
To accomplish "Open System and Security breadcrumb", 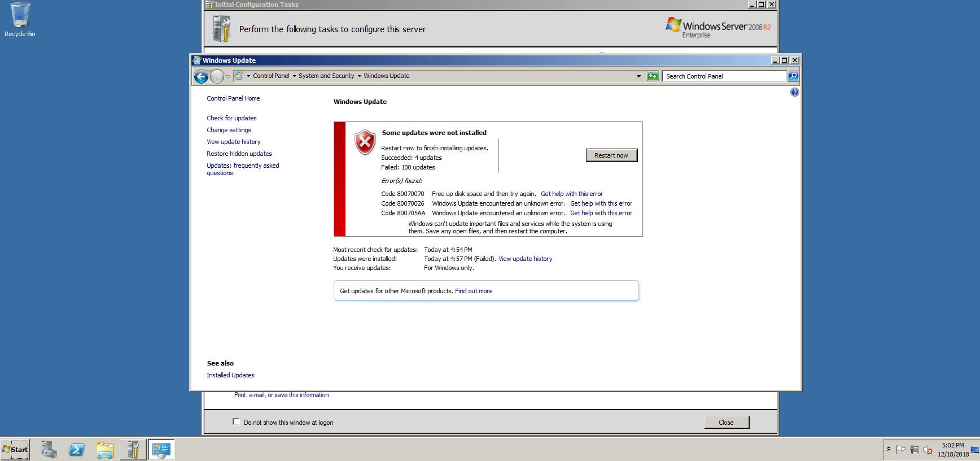I will click(x=326, y=76).
